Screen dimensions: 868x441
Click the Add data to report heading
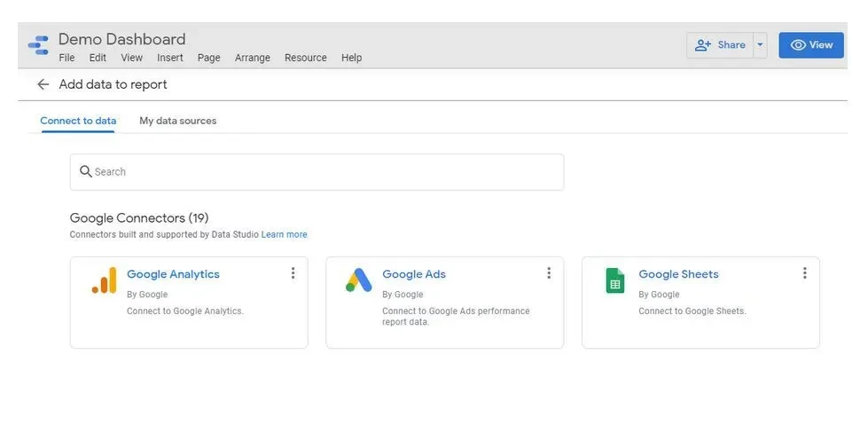113,84
